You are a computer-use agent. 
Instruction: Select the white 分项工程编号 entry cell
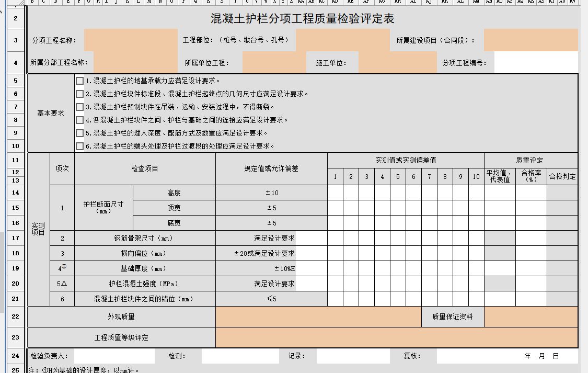click(x=536, y=62)
